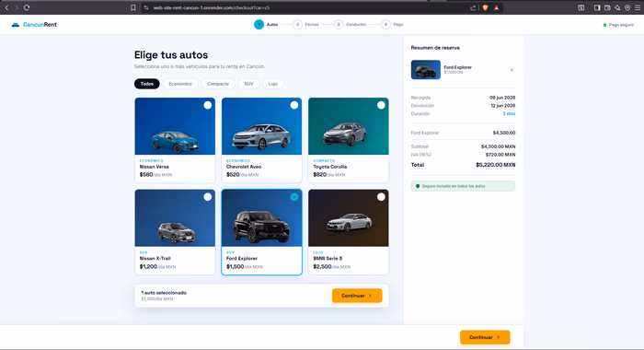Click the Chevrolet Aveo $520 price
The height and width of the screenshot is (350, 644).
click(x=233, y=174)
